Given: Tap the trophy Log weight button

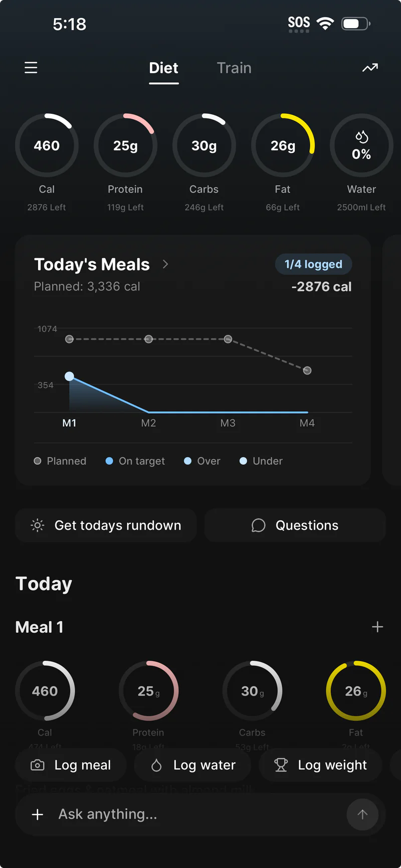Looking at the screenshot, I should 320,765.
